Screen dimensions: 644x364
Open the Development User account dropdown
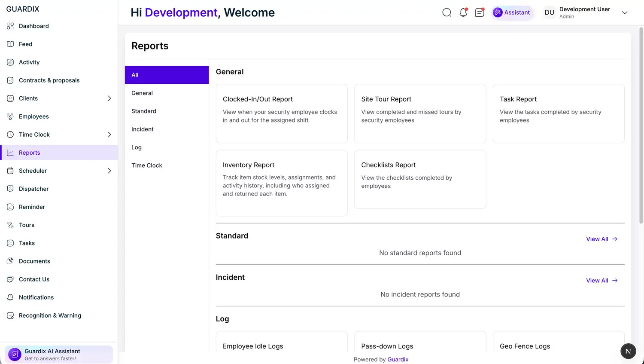pos(624,12)
